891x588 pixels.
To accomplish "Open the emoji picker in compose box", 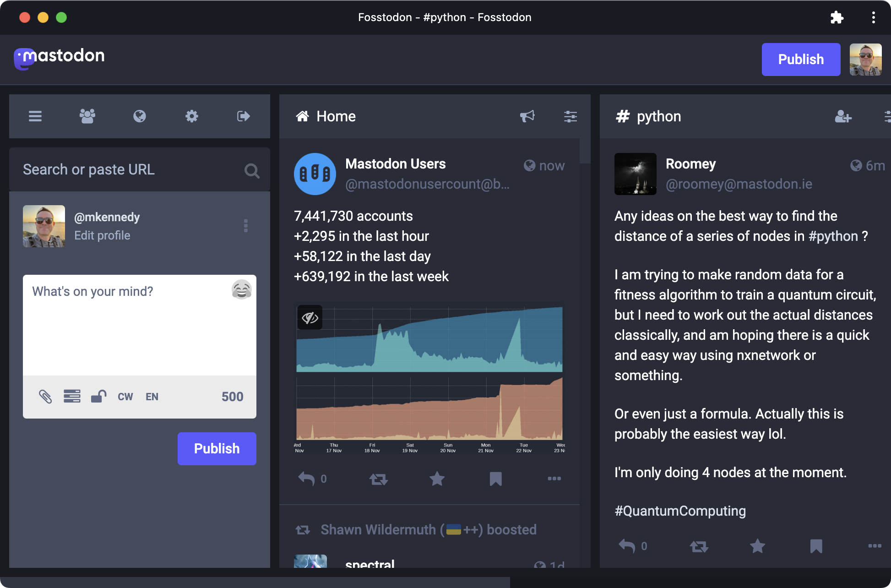I will point(242,289).
